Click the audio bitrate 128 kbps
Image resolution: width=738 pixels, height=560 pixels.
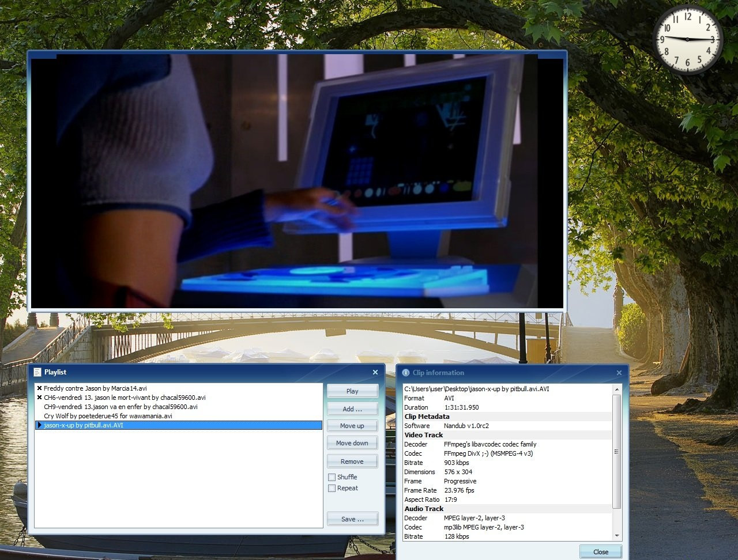457,536
